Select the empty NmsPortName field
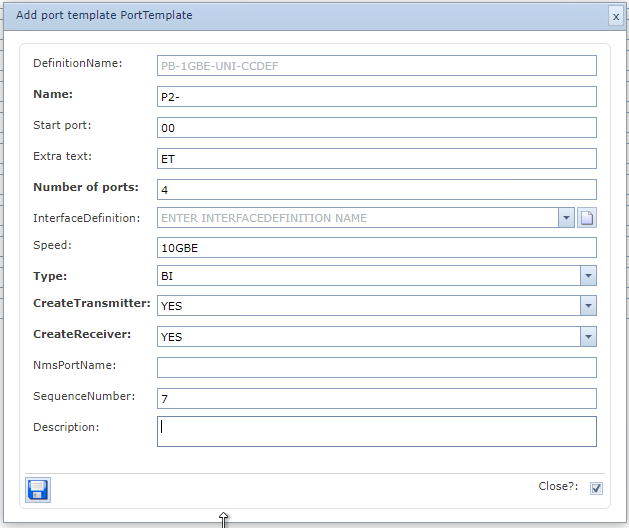 [x=377, y=368]
